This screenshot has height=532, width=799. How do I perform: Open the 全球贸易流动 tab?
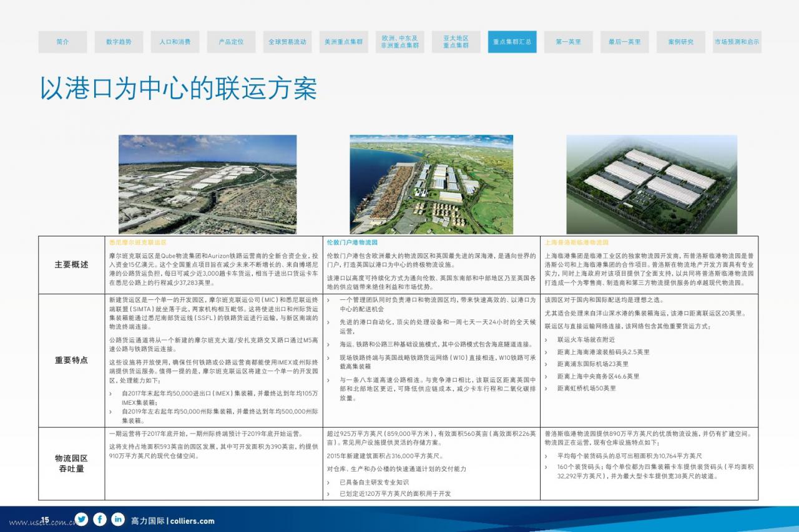287,42
